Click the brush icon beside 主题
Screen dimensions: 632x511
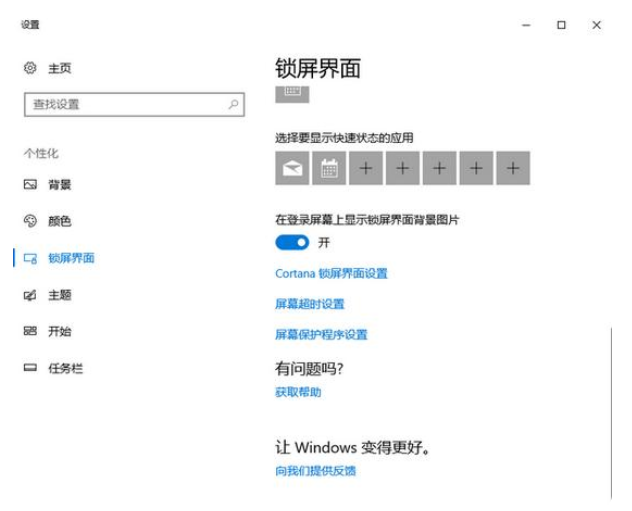[30, 295]
